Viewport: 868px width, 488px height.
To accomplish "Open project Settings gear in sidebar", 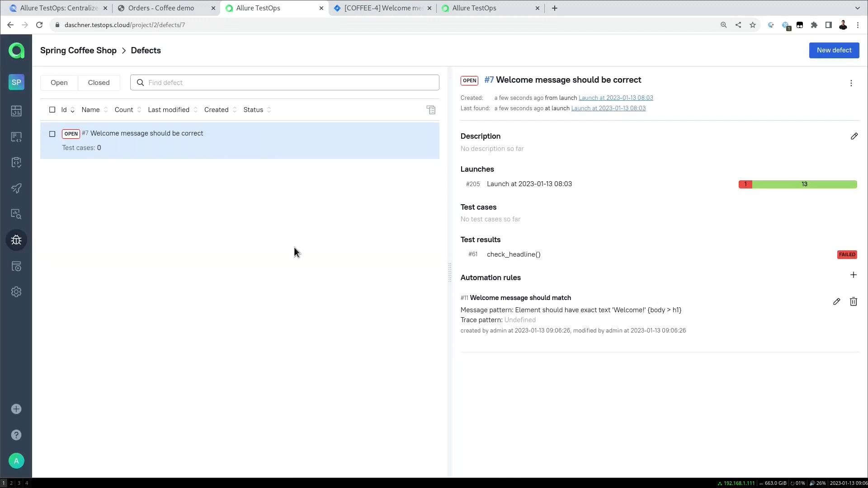I will [16, 292].
